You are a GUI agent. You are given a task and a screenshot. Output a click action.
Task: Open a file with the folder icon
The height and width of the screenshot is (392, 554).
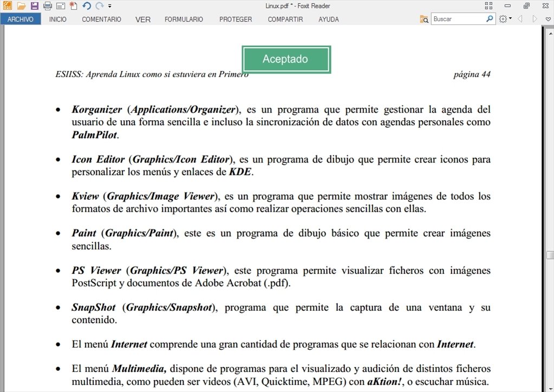coord(21,6)
